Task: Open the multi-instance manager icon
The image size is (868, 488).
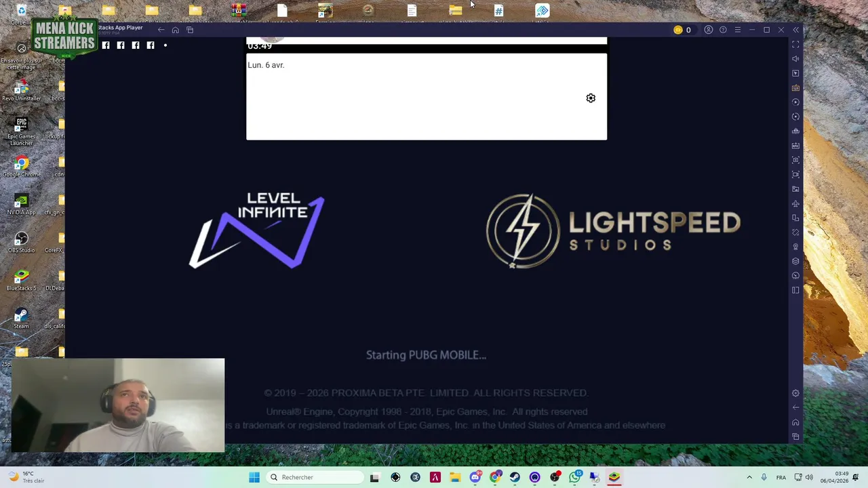Action: 795,218
